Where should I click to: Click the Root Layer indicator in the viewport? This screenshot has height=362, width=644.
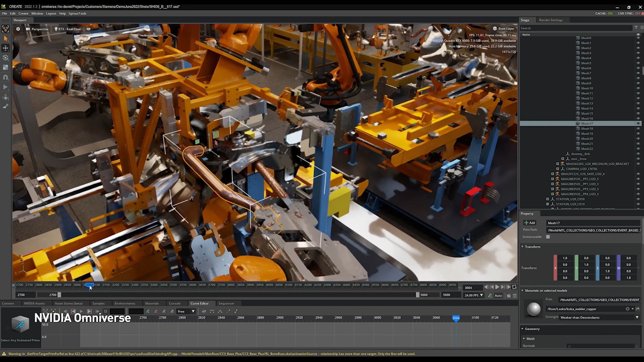click(x=503, y=28)
